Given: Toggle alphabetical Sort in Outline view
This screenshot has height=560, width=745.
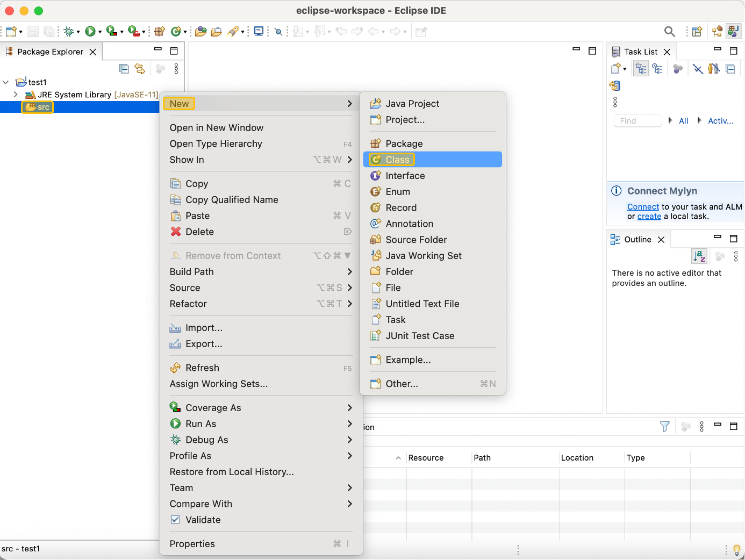Looking at the screenshot, I should pos(699,256).
